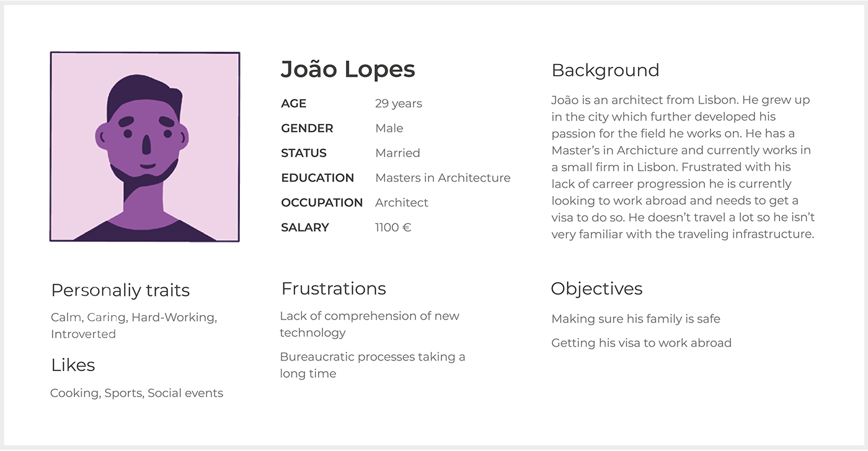Click the GENDER label
Image resolution: width=868 pixels, height=451 pixels.
tap(308, 128)
